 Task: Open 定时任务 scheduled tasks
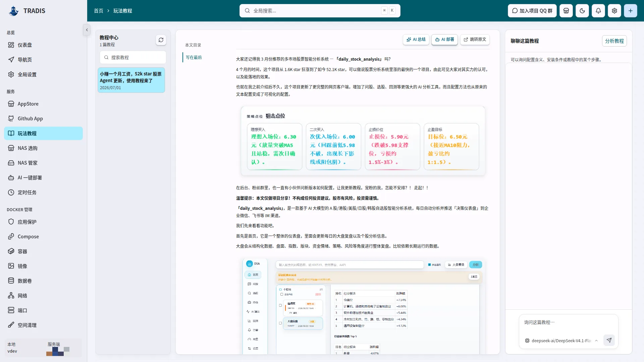pos(43,192)
